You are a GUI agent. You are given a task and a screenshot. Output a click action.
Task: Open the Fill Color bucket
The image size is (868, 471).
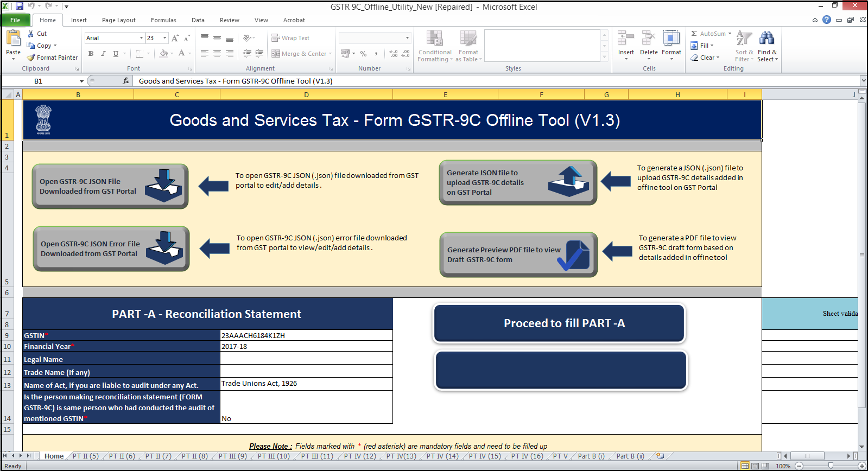click(x=163, y=54)
